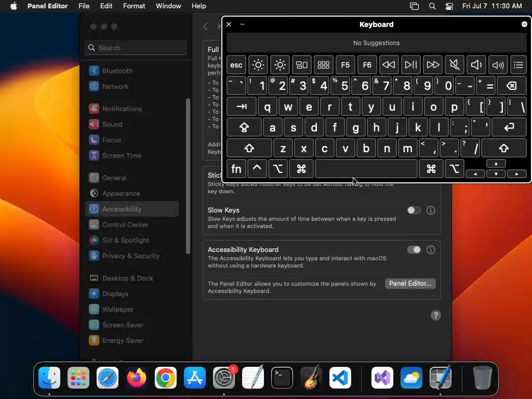Click the rewind media key
This screenshot has width=532, height=399.
pos(389,65)
